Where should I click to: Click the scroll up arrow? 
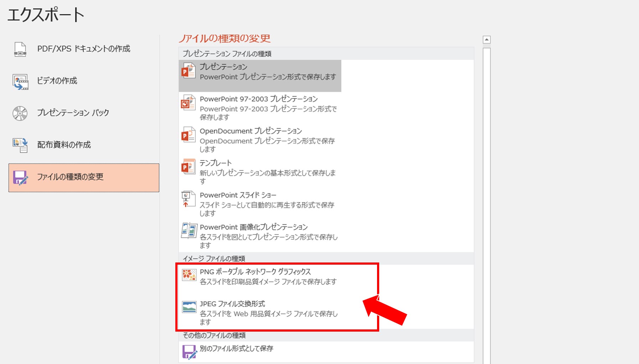[x=486, y=40]
